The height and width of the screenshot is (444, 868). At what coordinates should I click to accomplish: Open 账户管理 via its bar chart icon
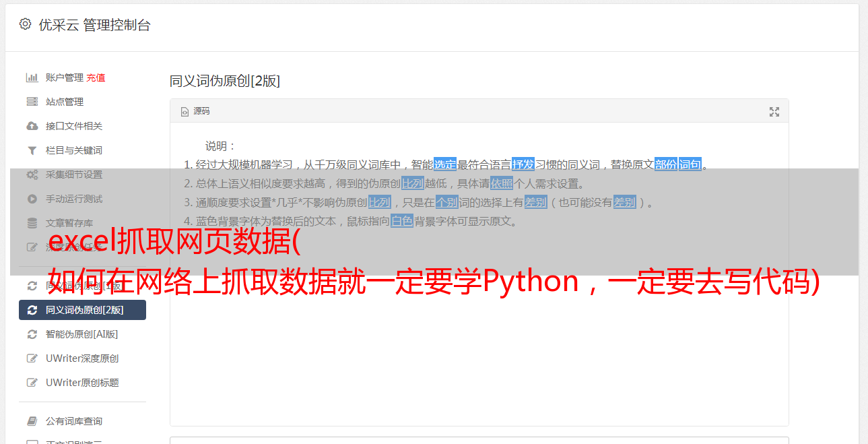32,77
